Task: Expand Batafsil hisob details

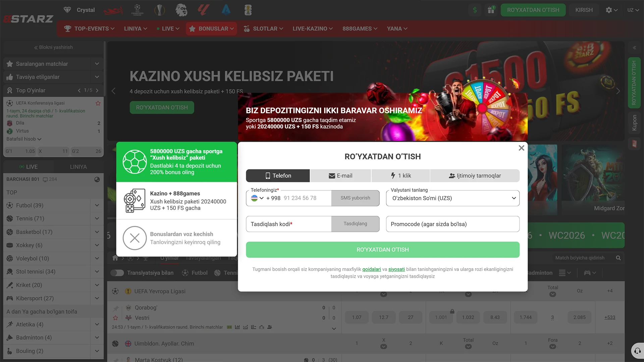Action: [x=24, y=139]
